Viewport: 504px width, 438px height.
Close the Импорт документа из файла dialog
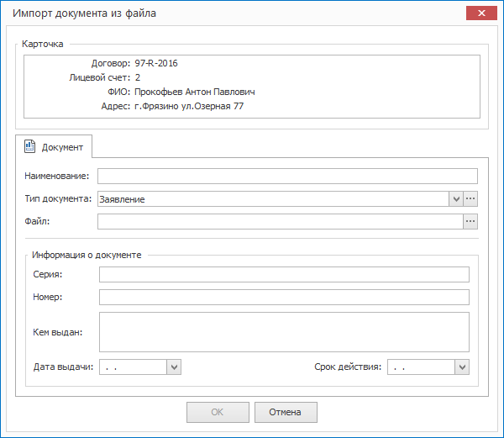click(x=481, y=13)
